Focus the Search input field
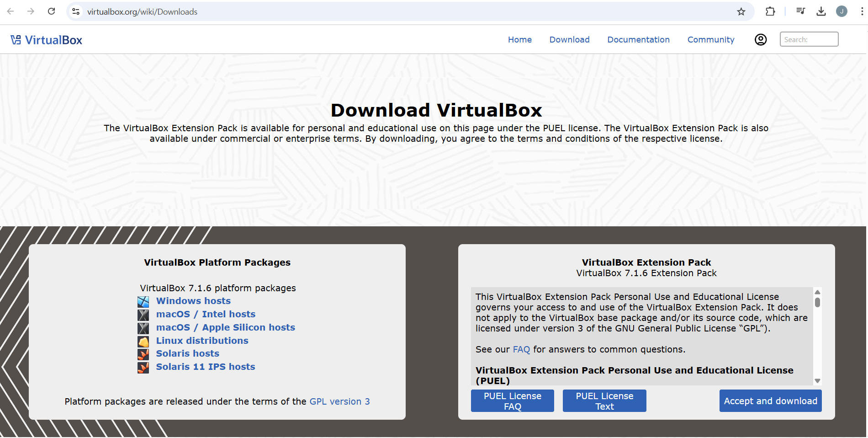The image size is (868, 438). 809,39
